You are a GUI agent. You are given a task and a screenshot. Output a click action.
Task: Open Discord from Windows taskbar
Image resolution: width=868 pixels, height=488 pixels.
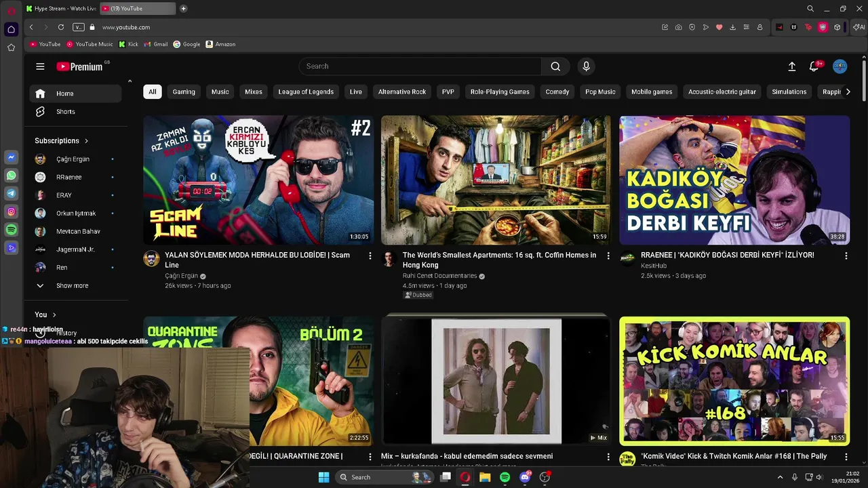pyautogui.click(x=525, y=477)
